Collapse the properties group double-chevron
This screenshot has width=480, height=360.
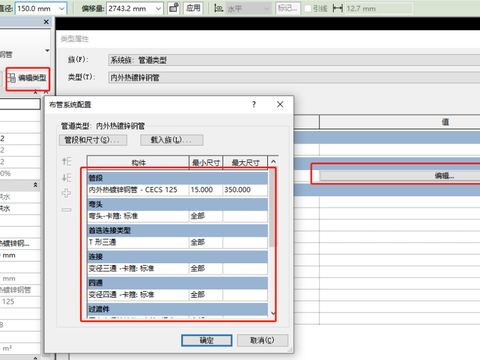click(x=35, y=185)
